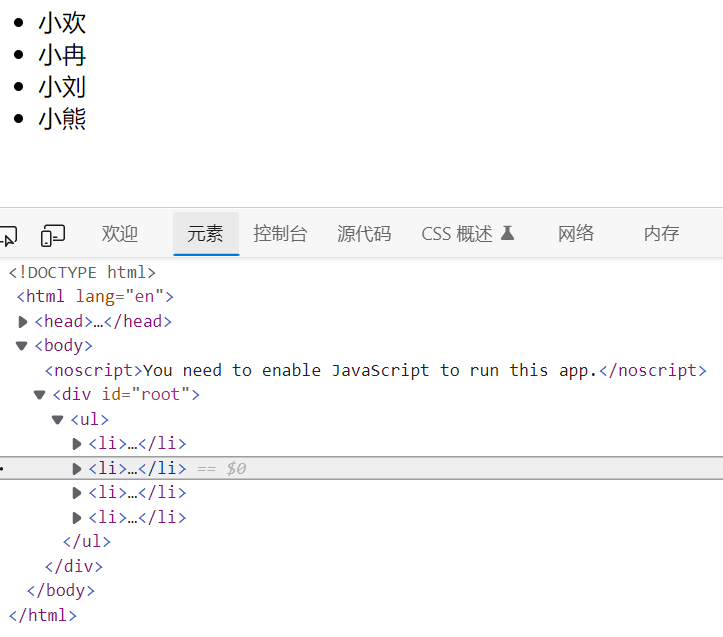
Task: Click the lang attribute value "en"
Action: point(144,297)
